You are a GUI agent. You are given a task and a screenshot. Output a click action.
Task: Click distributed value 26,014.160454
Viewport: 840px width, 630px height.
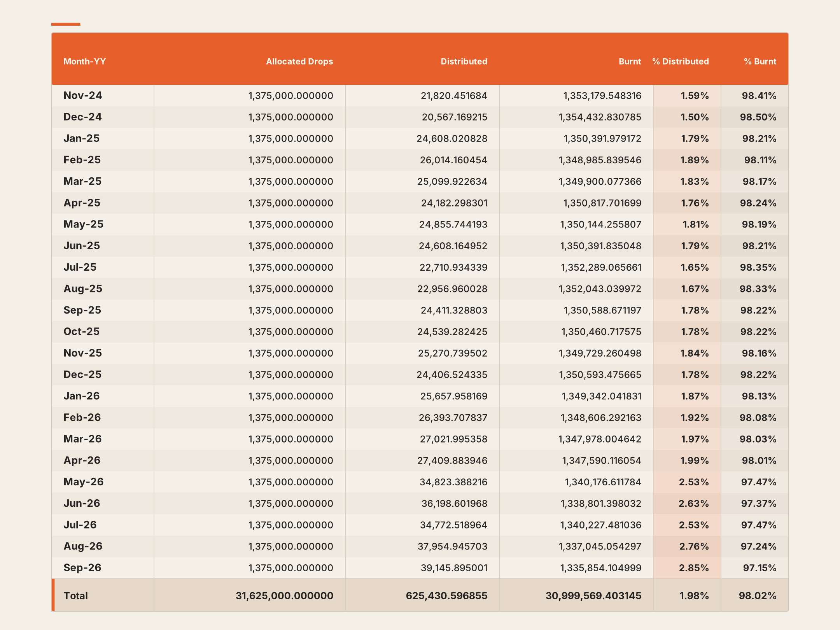pyautogui.click(x=453, y=160)
